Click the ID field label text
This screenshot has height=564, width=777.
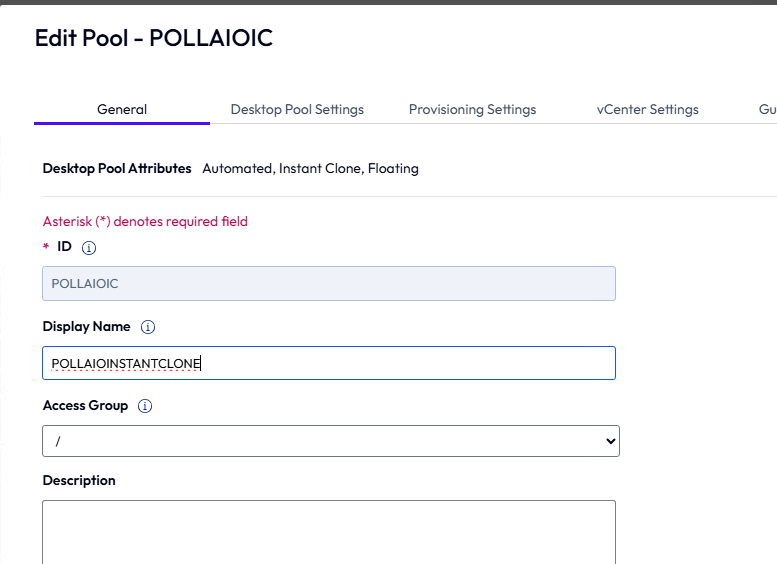coord(64,246)
